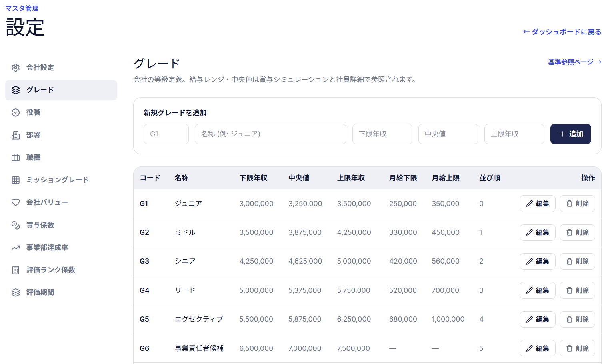
Task: Focus the 名称 input field
Action: [270, 134]
